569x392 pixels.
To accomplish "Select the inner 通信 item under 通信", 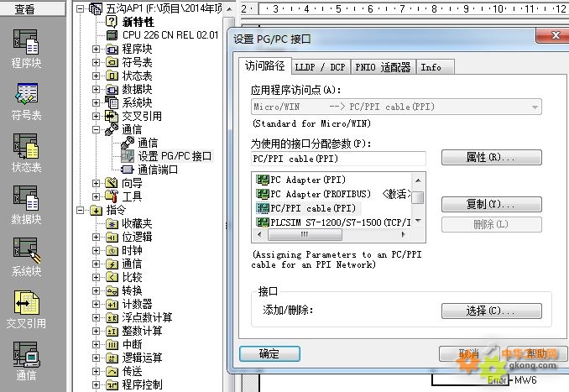I will [148, 143].
